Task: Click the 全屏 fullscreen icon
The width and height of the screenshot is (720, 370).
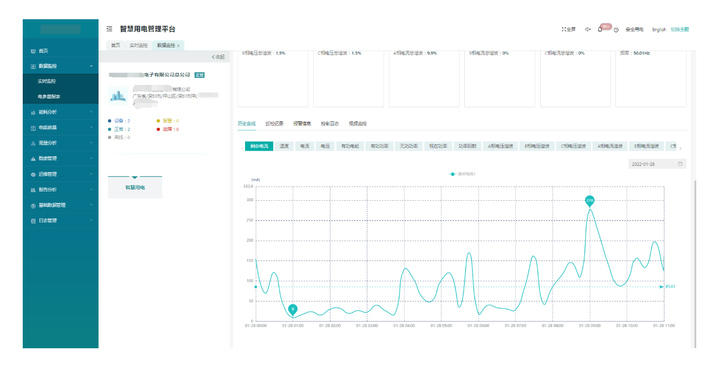Action: point(563,29)
